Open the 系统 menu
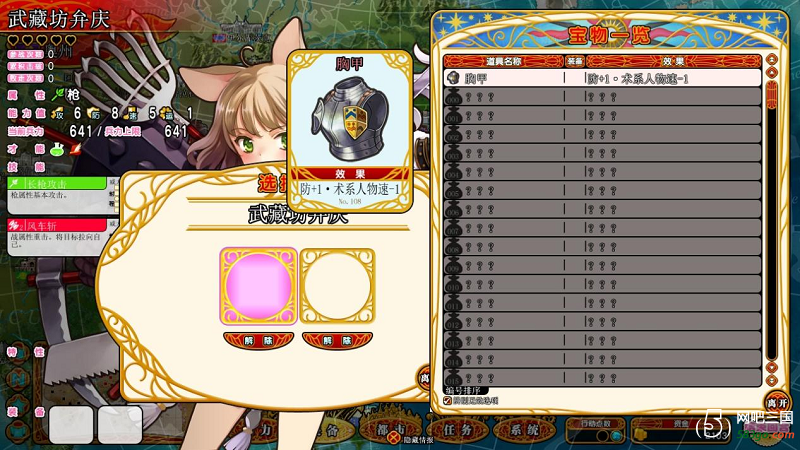This screenshot has height=450, width=800. coord(526,430)
